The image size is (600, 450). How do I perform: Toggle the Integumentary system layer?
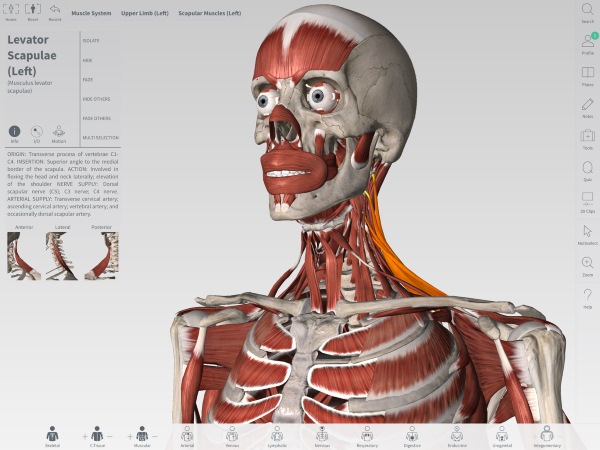click(547, 436)
